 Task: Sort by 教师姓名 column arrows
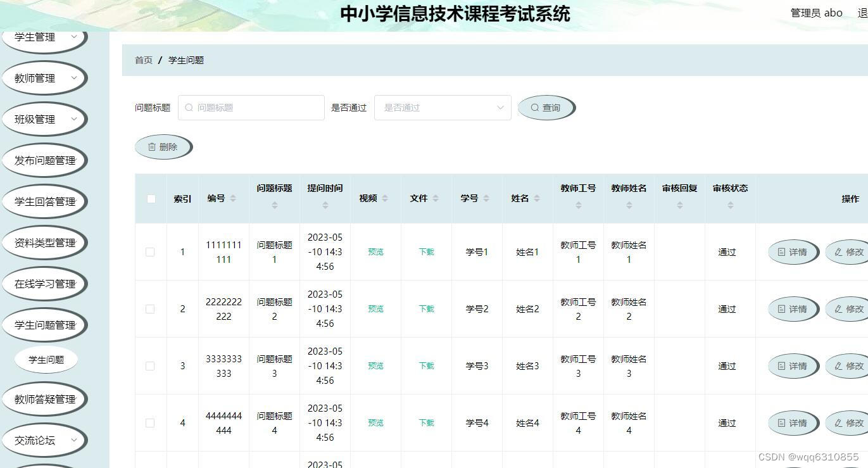tap(629, 205)
